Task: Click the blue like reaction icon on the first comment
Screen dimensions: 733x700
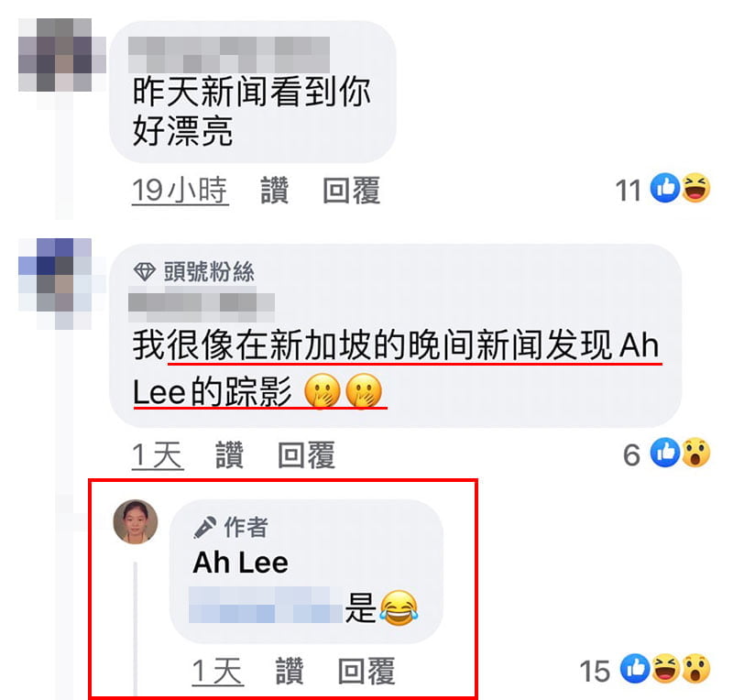Action: click(665, 188)
